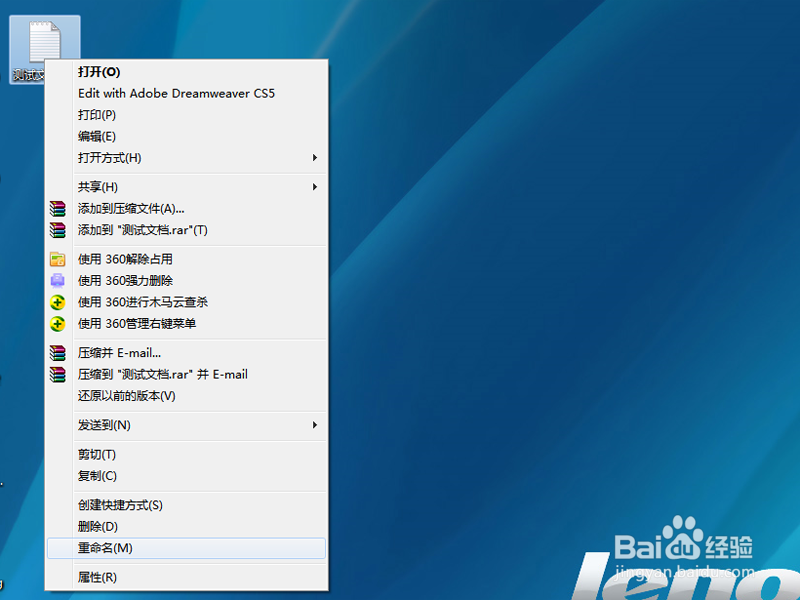Choose 添加到压缩文件(A)... entry
The width and height of the screenshot is (800, 600).
(x=186, y=209)
